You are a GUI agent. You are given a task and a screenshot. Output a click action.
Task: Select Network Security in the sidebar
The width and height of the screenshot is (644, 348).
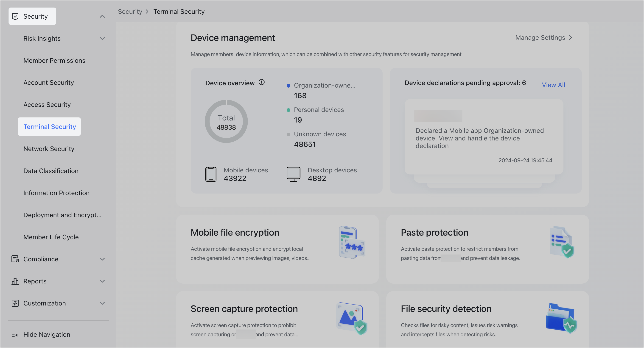coord(49,148)
